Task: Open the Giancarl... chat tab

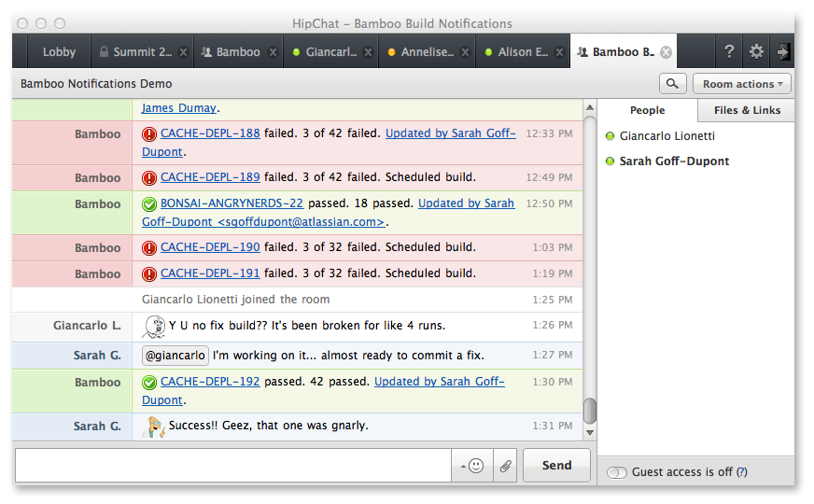Action: [330, 52]
